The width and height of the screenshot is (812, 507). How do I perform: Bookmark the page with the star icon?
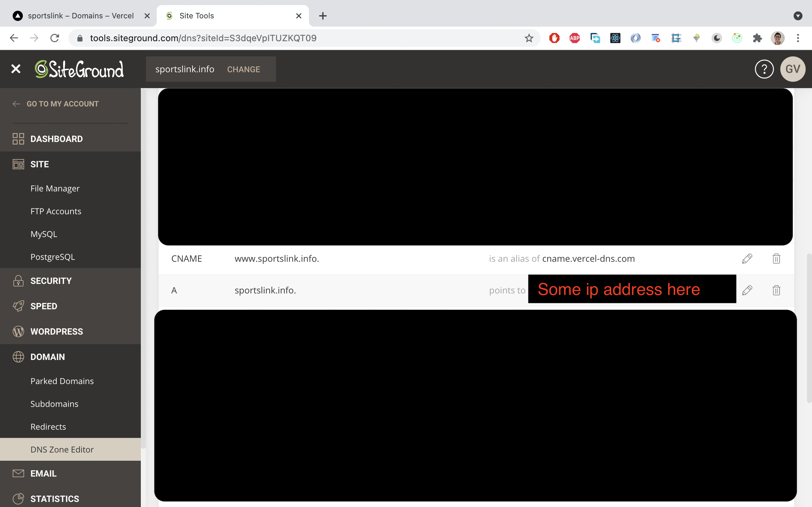tap(529, 38)
